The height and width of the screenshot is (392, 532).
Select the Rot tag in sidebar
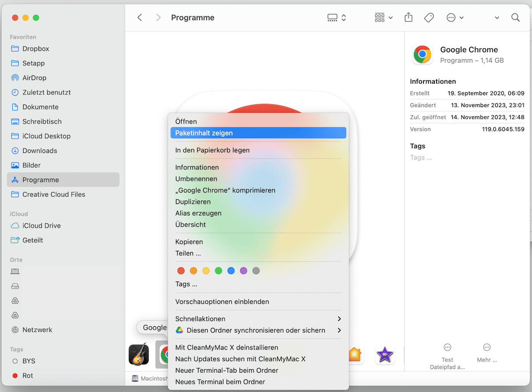coord(63,375)
